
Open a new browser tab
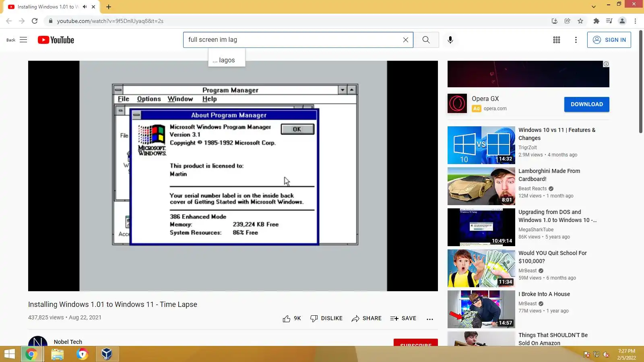tap(109, 7)
